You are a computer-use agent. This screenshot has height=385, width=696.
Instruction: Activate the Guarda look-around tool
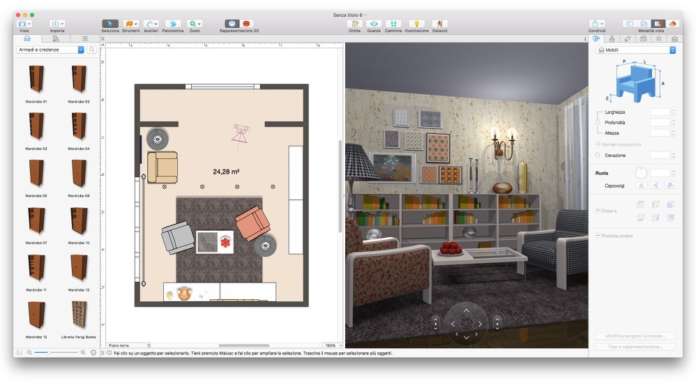tap(374, 24)
